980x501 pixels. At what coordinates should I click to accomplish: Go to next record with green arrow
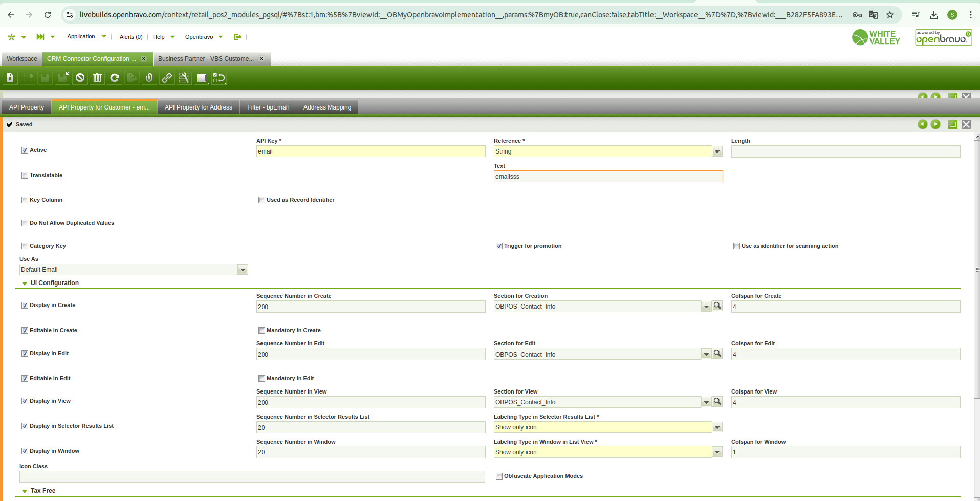[x=935, y=124]
